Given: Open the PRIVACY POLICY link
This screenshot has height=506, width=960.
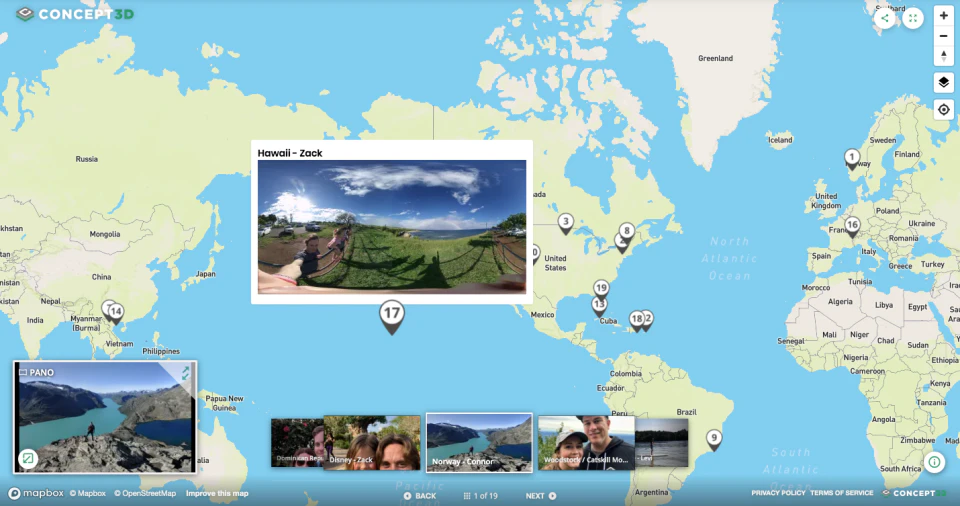Looking at the screenshot, I should pos(778,493).
